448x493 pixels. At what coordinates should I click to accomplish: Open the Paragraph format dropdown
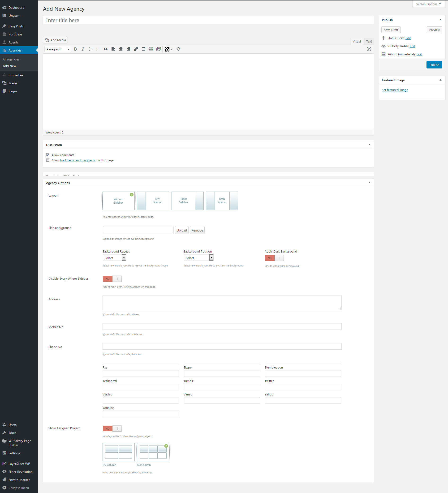coord(58,49)
